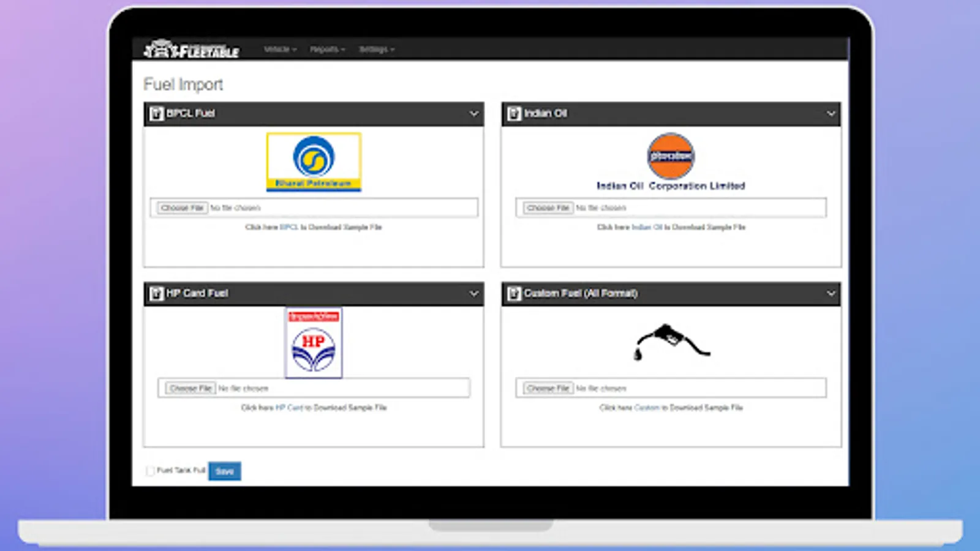Click the 'Indian Oil Corporation Limited' caption text
Screen dimensions: 980x551
671,186
